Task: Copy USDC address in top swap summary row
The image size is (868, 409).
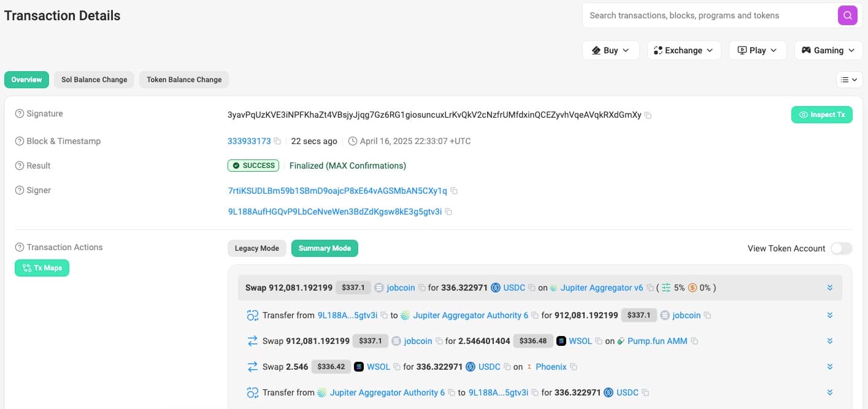Action: 531,288
